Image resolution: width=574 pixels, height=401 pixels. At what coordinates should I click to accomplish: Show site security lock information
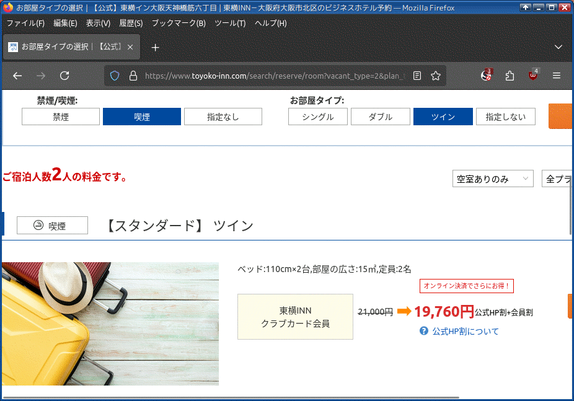(x=133, y=76)
